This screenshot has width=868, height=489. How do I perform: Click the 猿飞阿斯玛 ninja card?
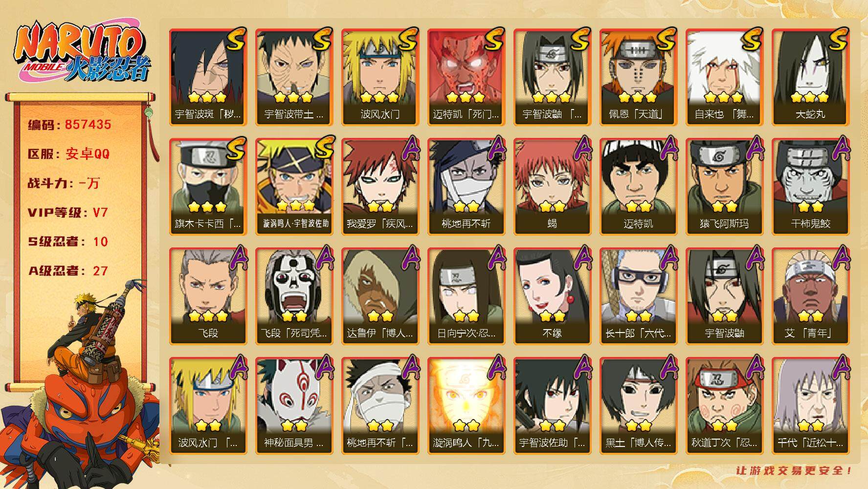coord(724,186)
